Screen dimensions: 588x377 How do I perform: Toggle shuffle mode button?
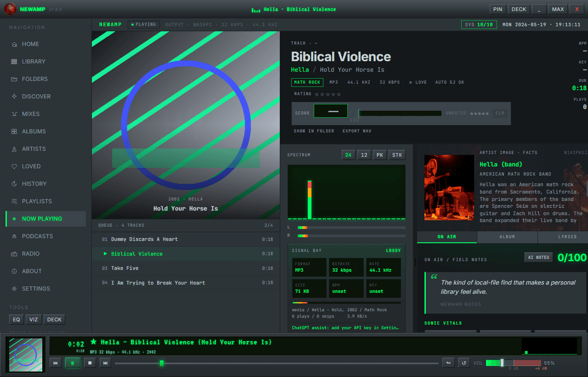point(448,363)
